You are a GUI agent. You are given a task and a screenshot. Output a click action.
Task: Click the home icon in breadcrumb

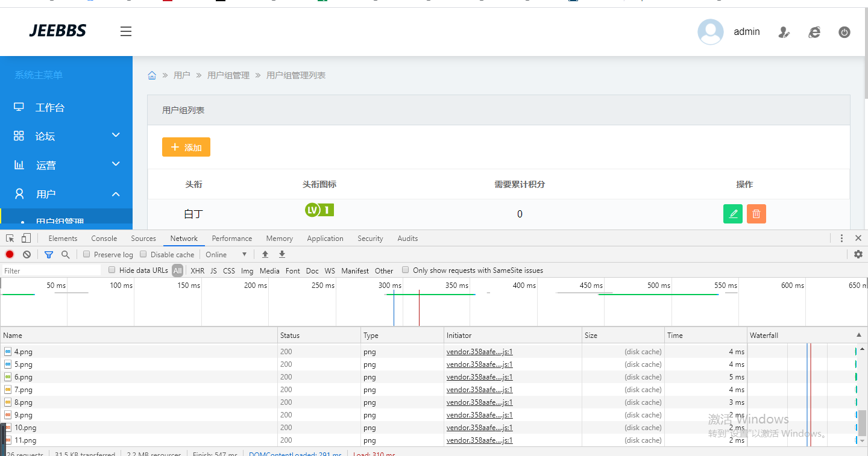pyautogui.click(x=152, y=75)
